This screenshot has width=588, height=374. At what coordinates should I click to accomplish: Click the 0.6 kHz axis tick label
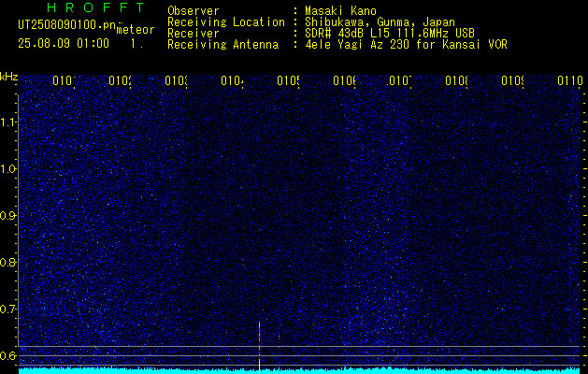click(8, 355)
